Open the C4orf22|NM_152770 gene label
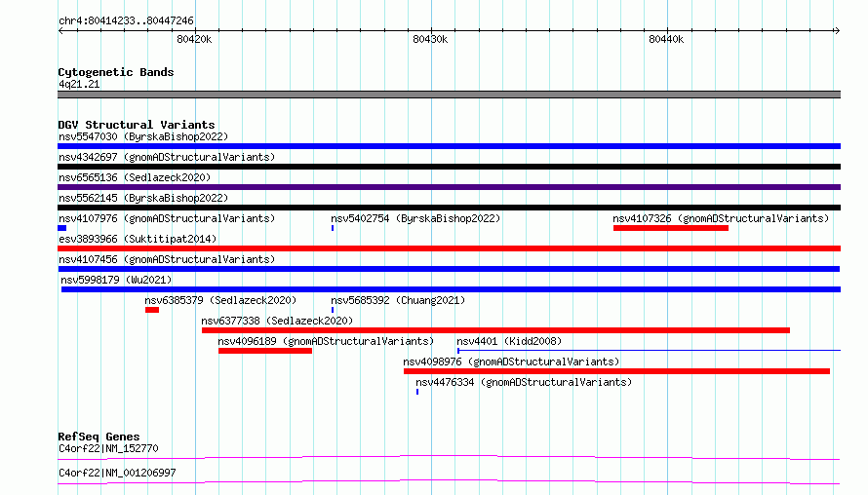868x495 pixels. coord(108,448)
